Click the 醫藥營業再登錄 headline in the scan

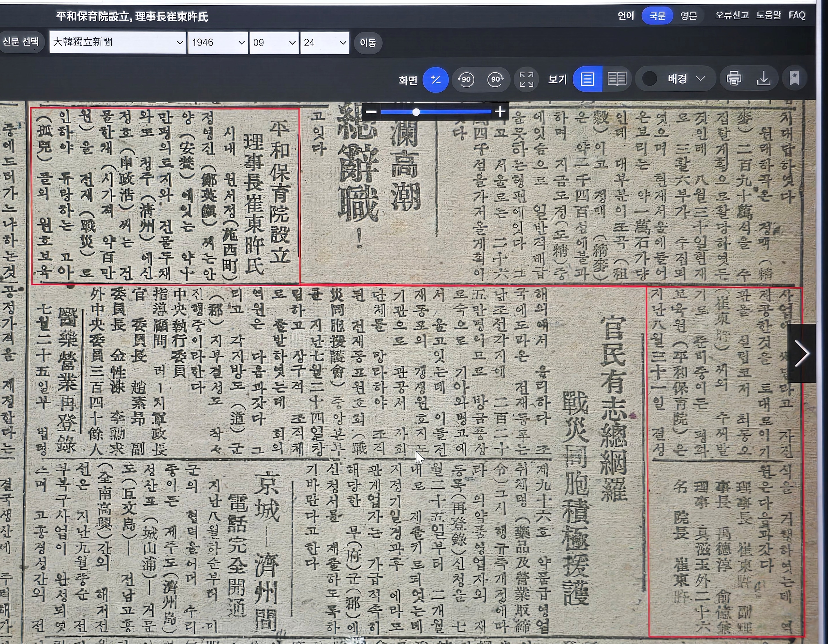click(68, 381)
